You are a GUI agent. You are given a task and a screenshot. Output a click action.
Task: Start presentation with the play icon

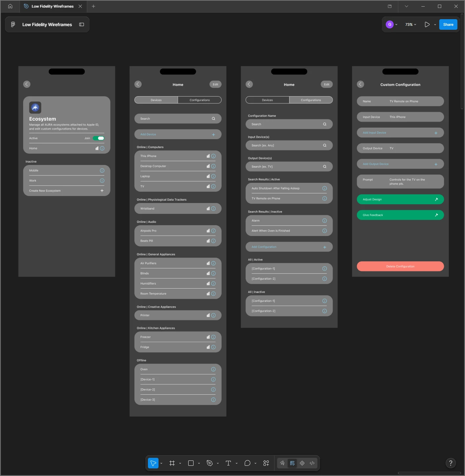click(x=427, y=24)
